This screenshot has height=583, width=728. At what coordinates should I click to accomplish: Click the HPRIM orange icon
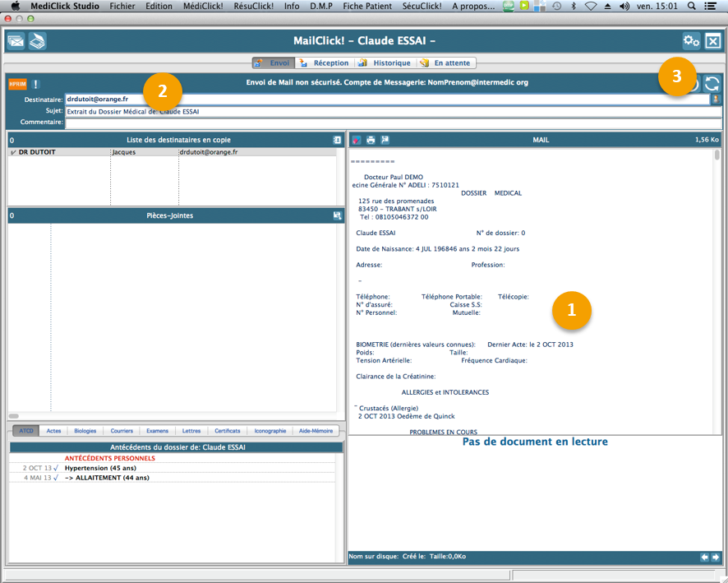click(x=17, y=84)
